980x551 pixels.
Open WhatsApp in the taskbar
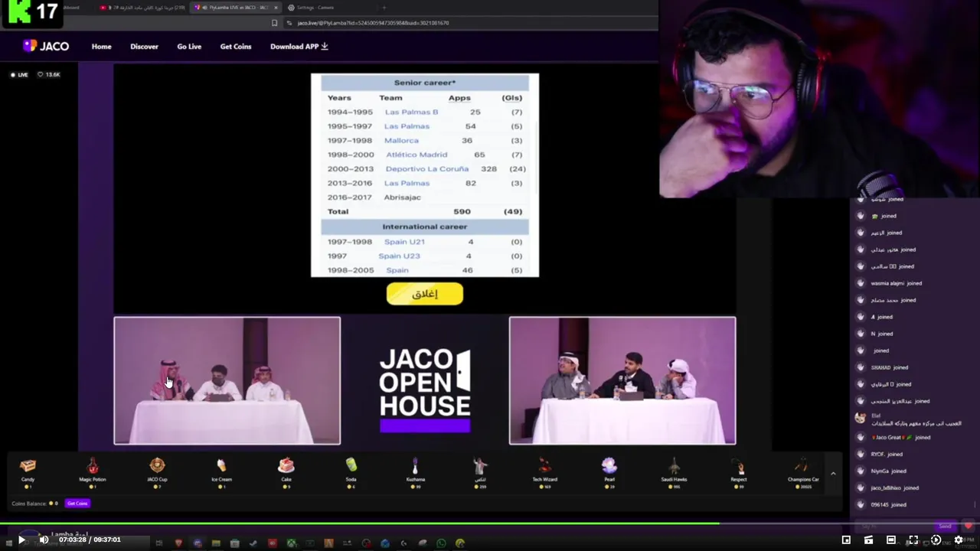(441, 543)
